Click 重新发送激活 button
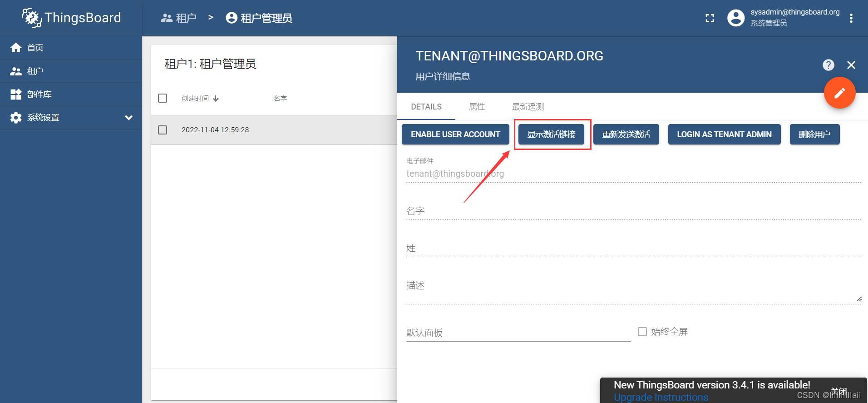 tap(626, 134)
